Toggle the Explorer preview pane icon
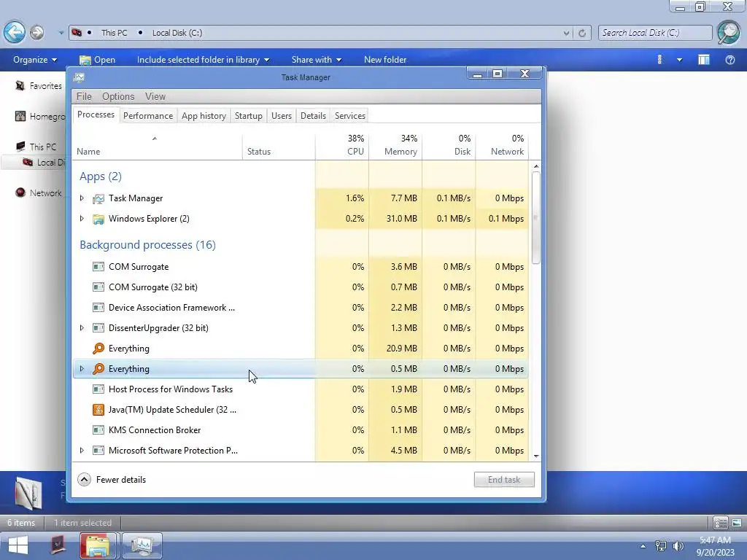The image size is (747, 560). pos(704,60)
